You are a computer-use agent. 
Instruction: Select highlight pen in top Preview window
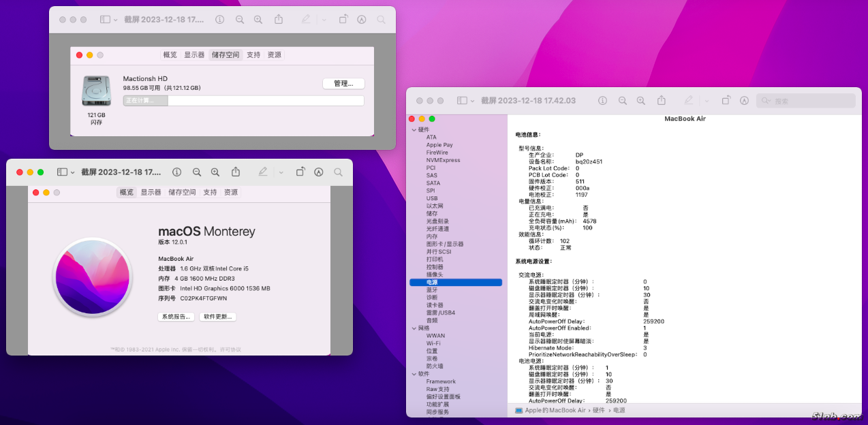pos(306,20)
